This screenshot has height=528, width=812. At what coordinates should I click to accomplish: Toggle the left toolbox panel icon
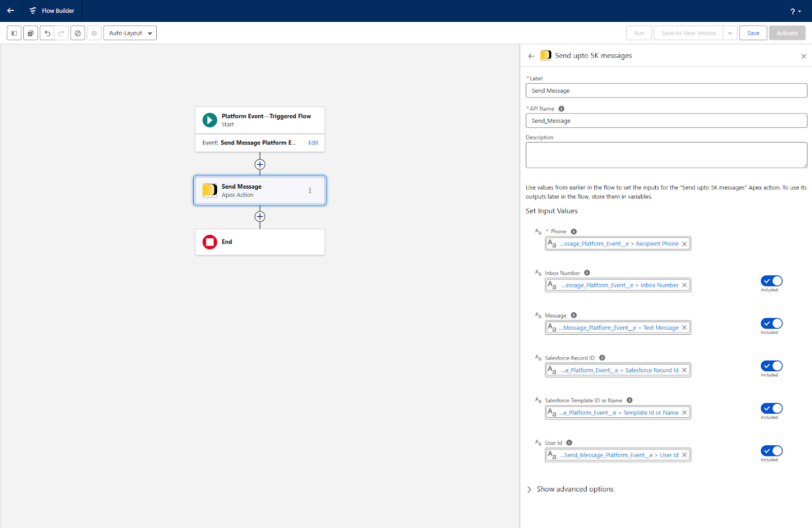point(14,33)
